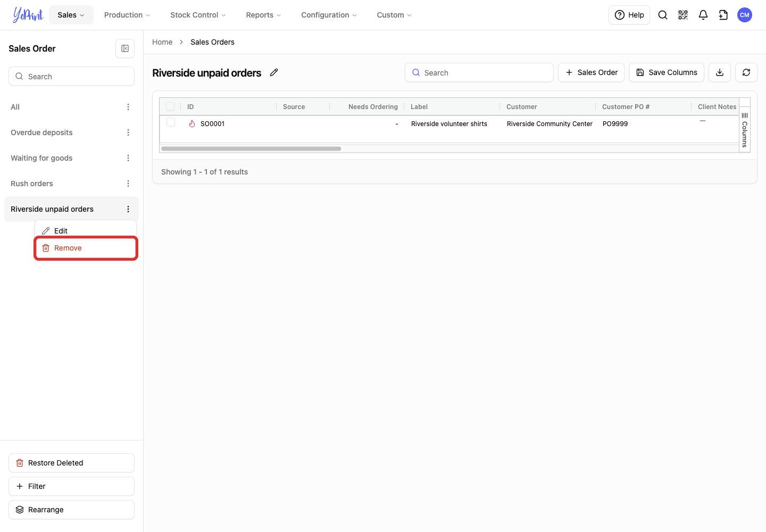Screen dimensions: 766x532
Task: Select the SO0001 row checkbox
Action: coord(171,122)
